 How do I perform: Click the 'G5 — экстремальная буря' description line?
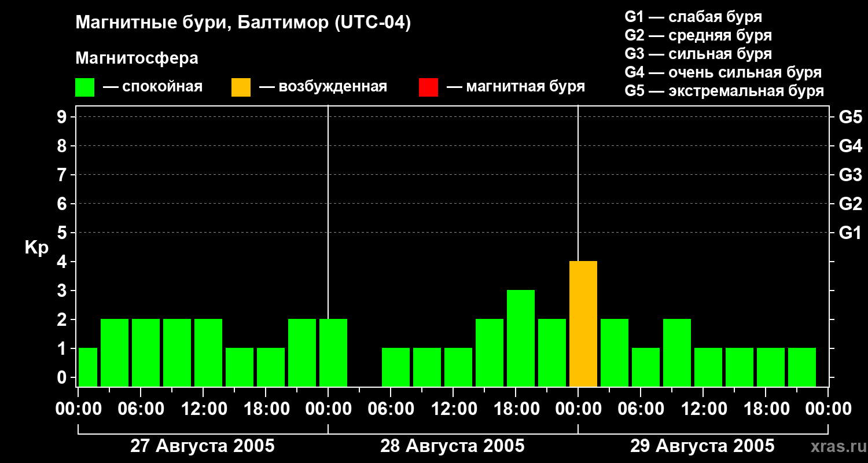click(724, 91)
